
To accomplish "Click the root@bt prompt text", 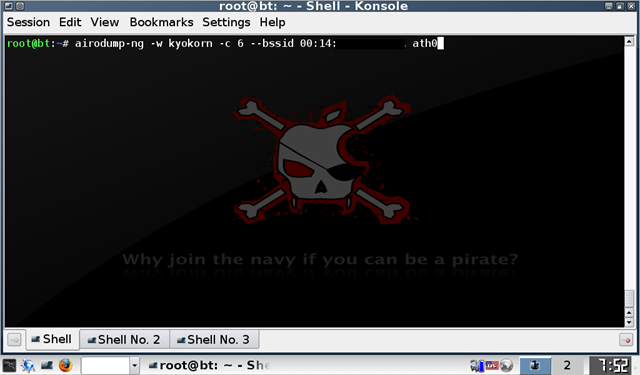I will click(x=29, y=43).
